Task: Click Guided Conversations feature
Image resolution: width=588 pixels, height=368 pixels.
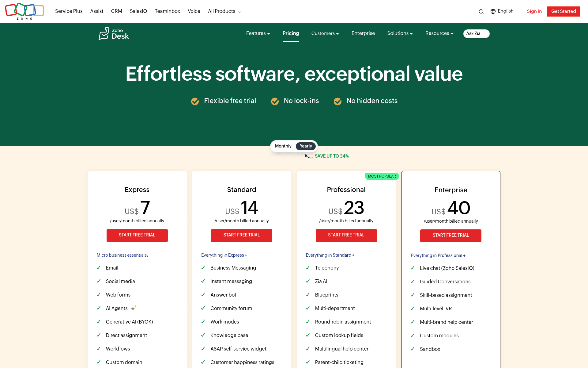Action: point(445,282)
